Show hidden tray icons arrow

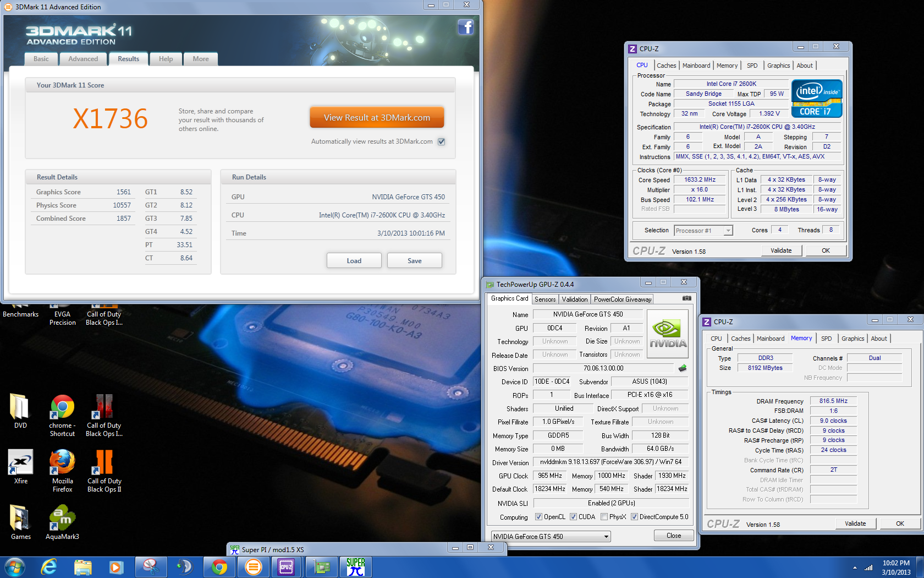[x=855, y=568]
